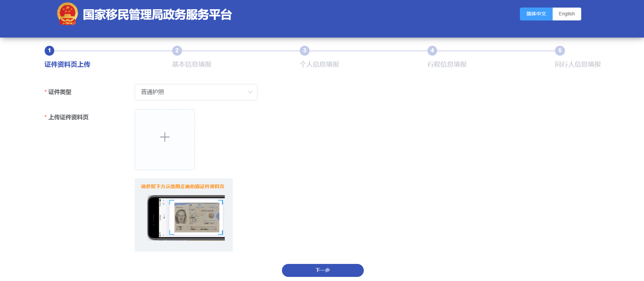Image resolution: width=644 pixels, height=281 pixels.
Task: Go to 个人信息填报 step label
Action: [x=319, y=64]
